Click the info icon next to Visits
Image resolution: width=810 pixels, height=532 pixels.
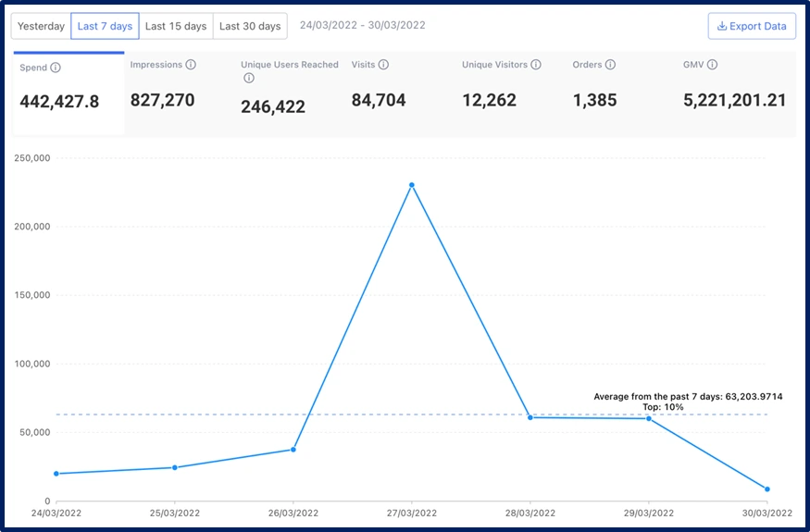coord(383,65)
